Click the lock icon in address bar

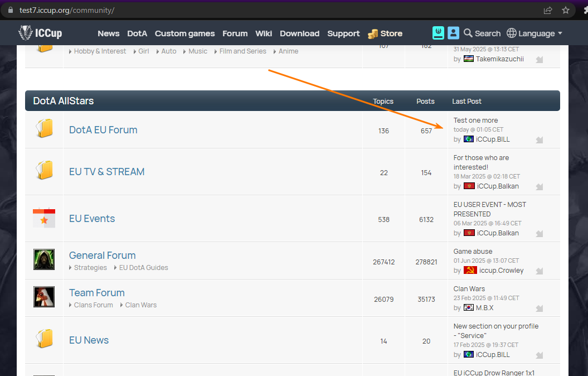(x=11, y=10)
